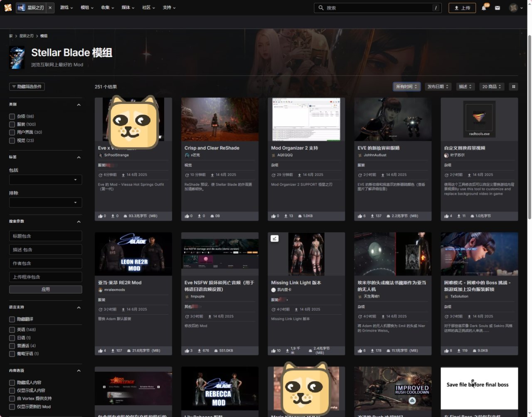Click the 星辰之刃 breadcrumb link
This screenshot has height=417, width=532.
[26, 36]
